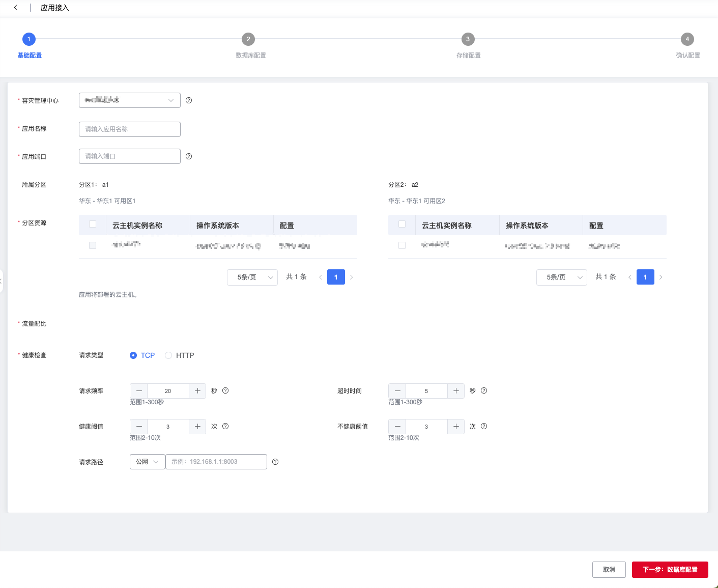Select the HTTP request type radio

coord(168,355)
